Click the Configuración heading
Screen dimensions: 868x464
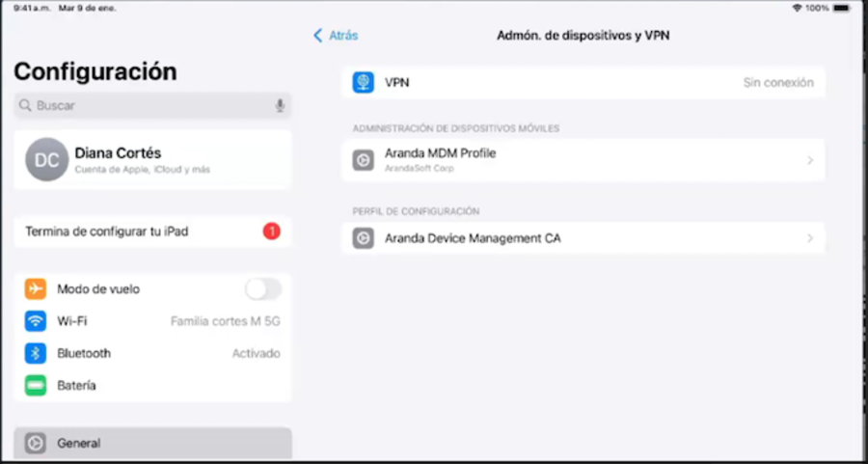(95, 71)
